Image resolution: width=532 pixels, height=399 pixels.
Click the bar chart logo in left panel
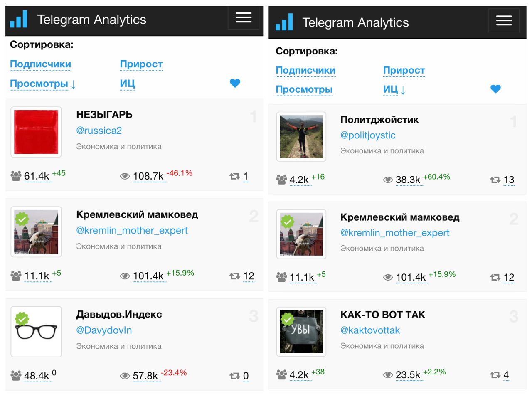pos(19,19)
